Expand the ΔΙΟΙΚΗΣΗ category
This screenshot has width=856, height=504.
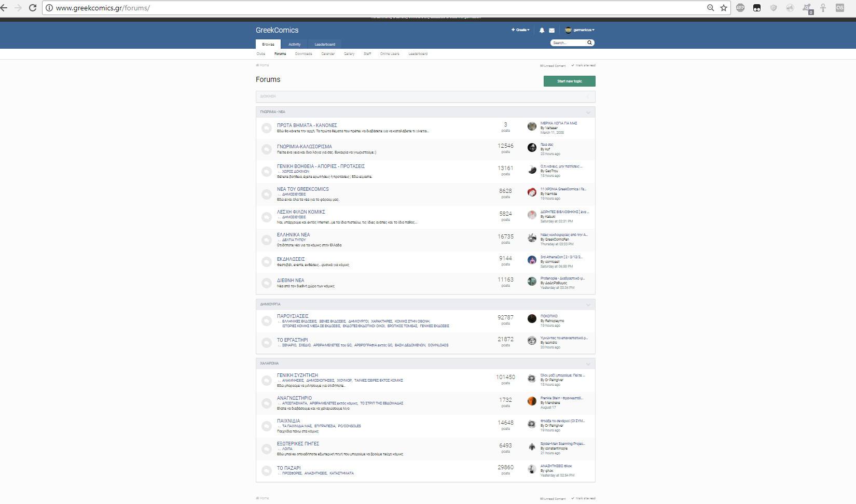click(x=588, y=96)
